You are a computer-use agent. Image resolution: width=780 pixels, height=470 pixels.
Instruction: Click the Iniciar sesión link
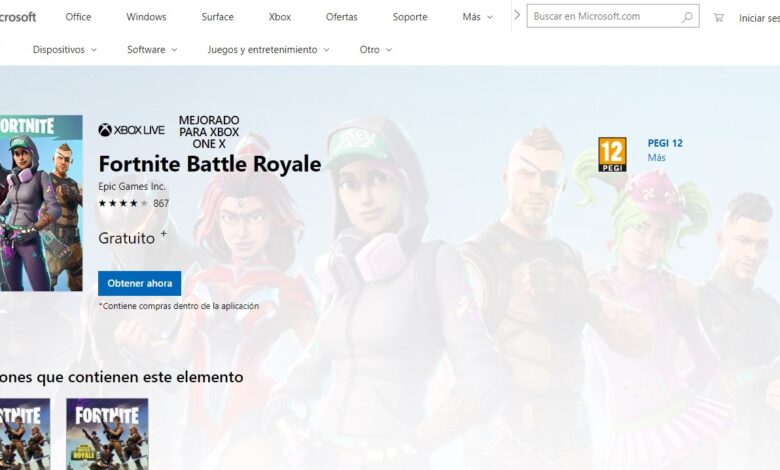[x=759, y=18]
